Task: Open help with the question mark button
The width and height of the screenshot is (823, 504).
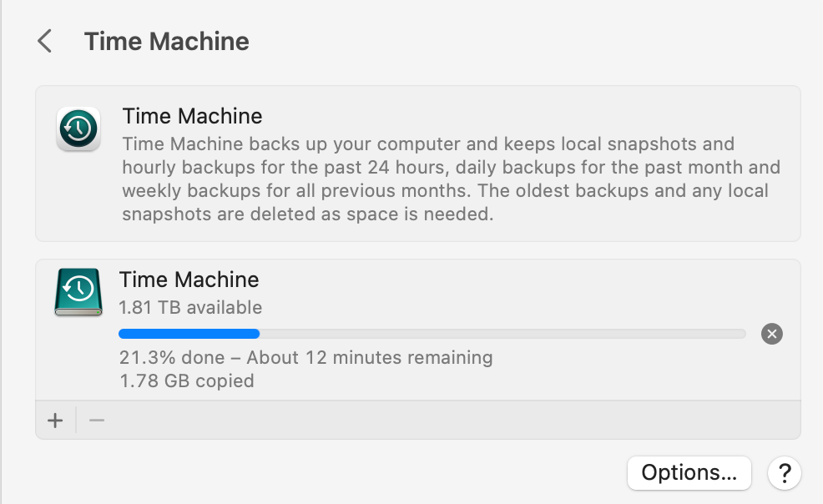Action: point(785,473)
